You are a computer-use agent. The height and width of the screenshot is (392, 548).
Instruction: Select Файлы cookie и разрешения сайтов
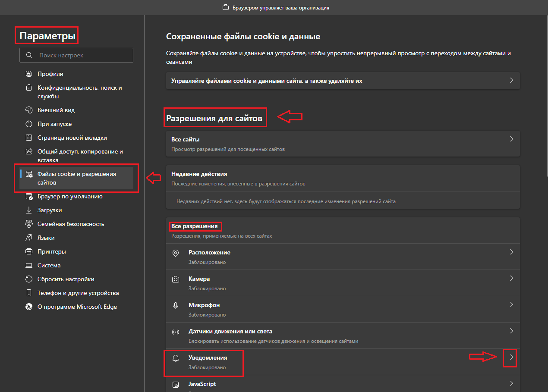coord(76,178)
